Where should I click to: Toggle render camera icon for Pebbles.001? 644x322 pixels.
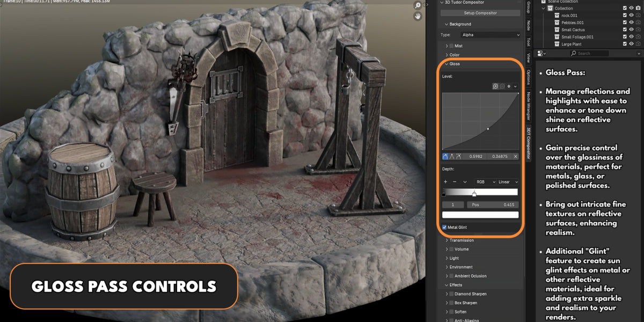point(638,23)
